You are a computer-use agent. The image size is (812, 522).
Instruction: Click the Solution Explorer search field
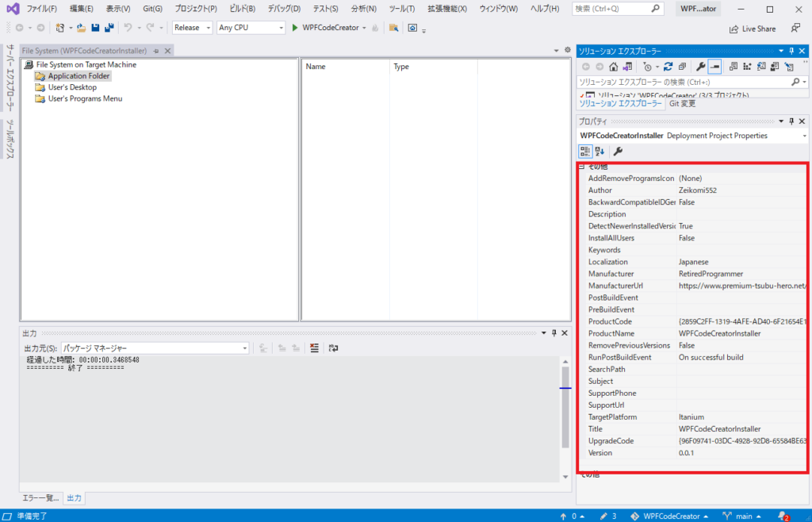click(x=691, y=83)
